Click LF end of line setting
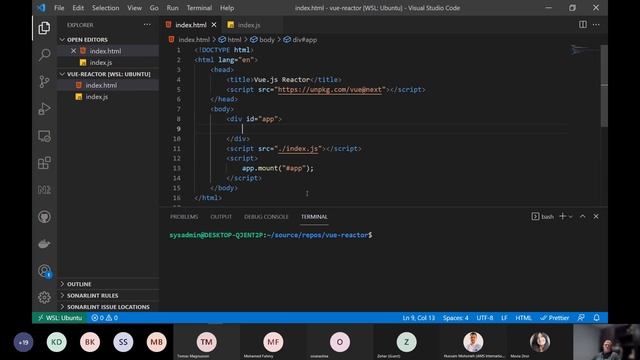 [x=504, y=318]
